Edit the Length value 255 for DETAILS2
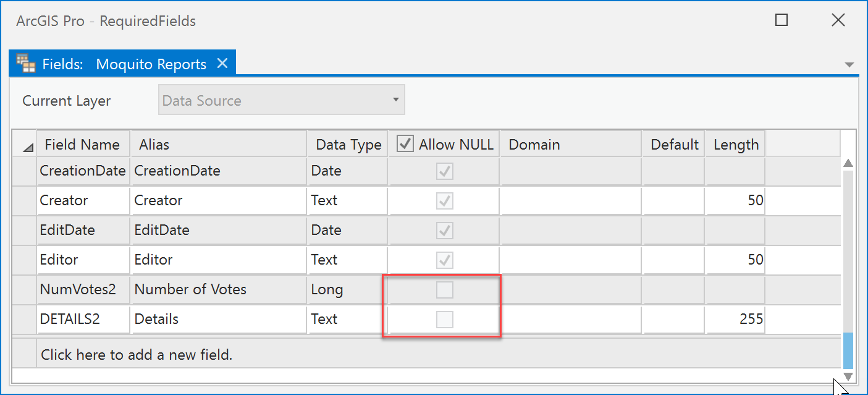Image resolution: width=868 pixels, height=395 pixels. (x=735, y=319)
